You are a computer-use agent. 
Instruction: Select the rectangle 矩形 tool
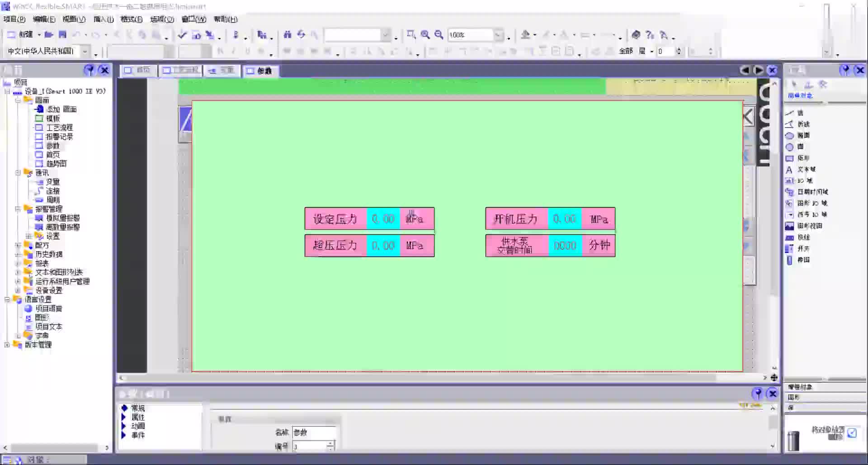tap(797, 158)
